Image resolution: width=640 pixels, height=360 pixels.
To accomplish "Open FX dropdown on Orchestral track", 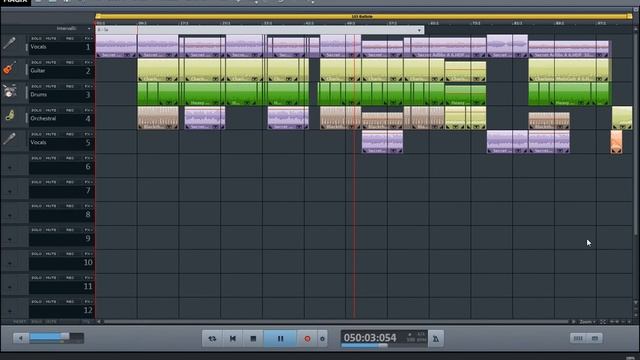I will pyautogui.click(x=88, y=110).
